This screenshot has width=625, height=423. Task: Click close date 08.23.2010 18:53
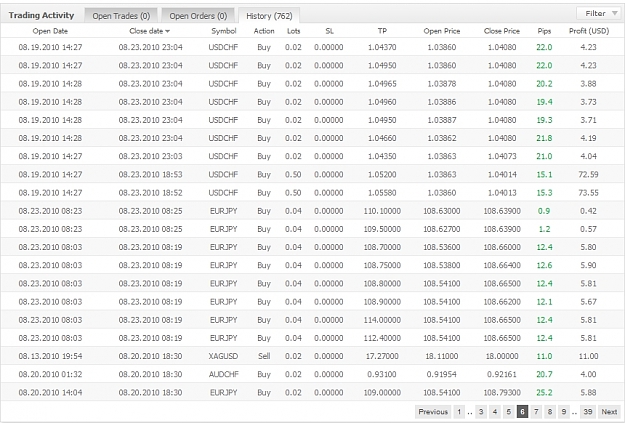point(150,174)
